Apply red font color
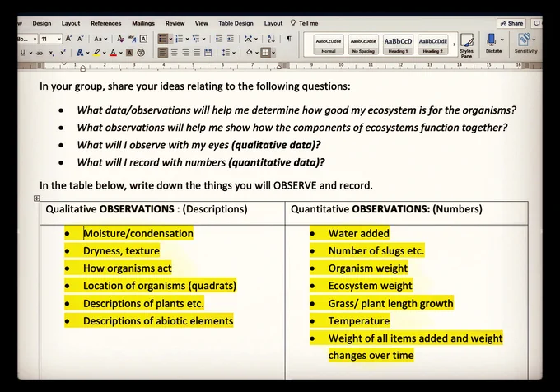The height and width of the screenshot is (392, 560). pos(113,53)
